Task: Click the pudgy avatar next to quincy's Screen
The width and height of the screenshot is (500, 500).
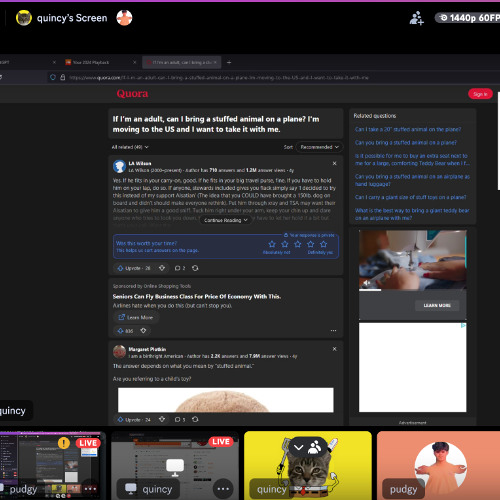Action: pyautogui.click(x=124, y=18)
